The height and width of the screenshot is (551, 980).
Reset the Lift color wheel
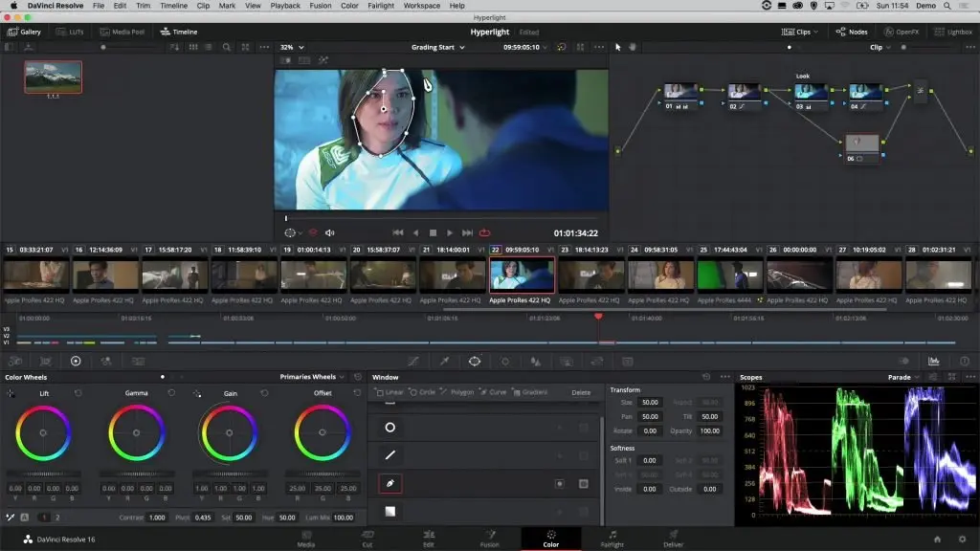click(78, 393)
